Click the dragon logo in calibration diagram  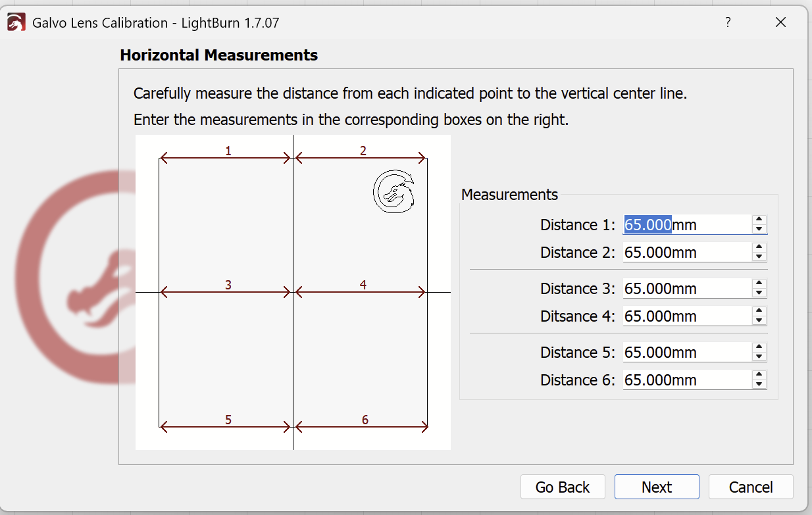click(394, 192)
